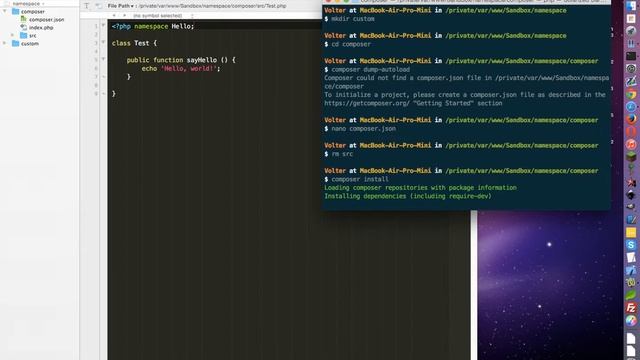Open the no symbol selected popup
This screenshot has height=360, width=640.
coord(163,16)
